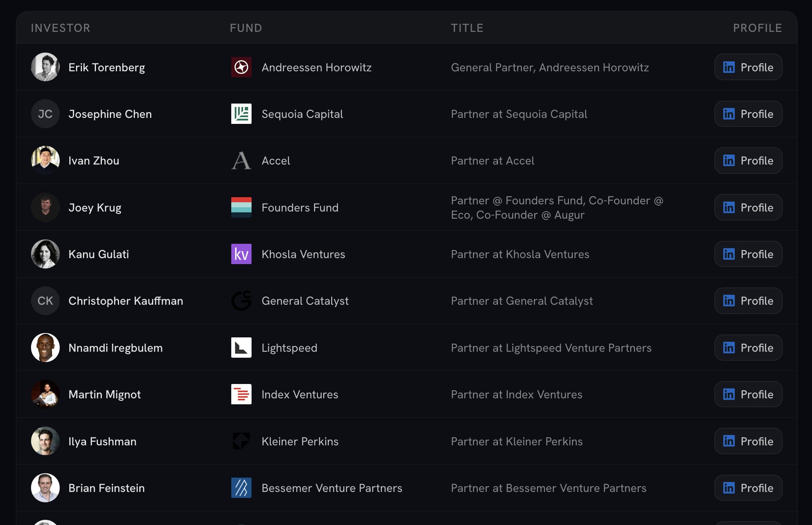
Task: Click the Kleiner Perkins fund logo
Action: pyautogui.click(x=241, y=441)
